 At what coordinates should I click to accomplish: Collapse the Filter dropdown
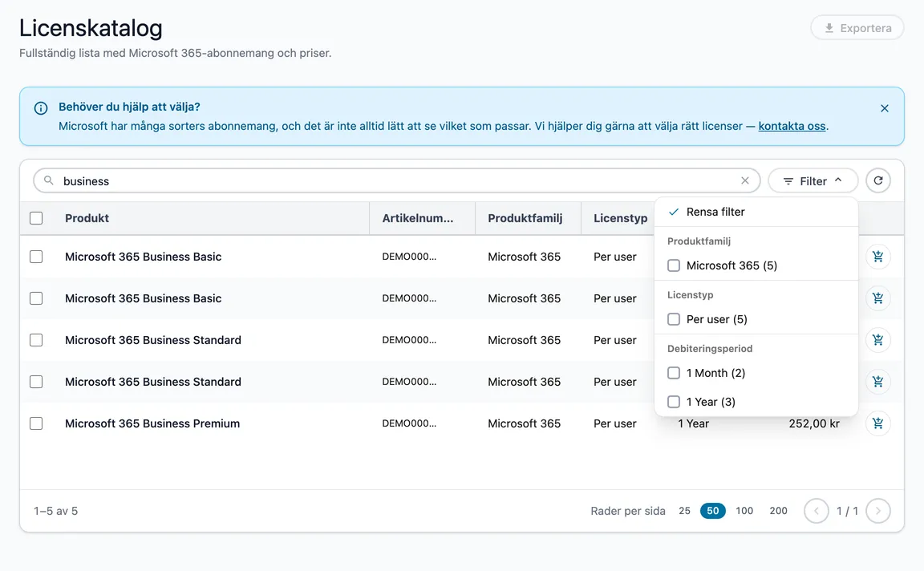tap(813, 181)
